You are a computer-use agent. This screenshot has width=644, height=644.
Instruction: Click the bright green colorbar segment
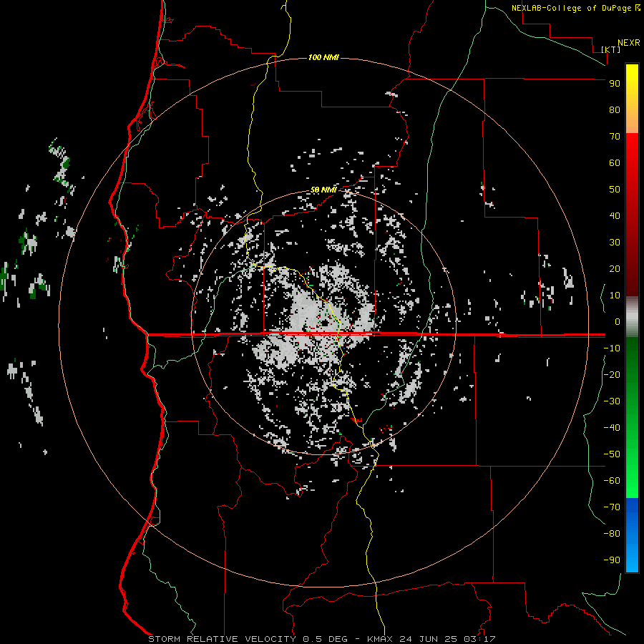point(632,472)
